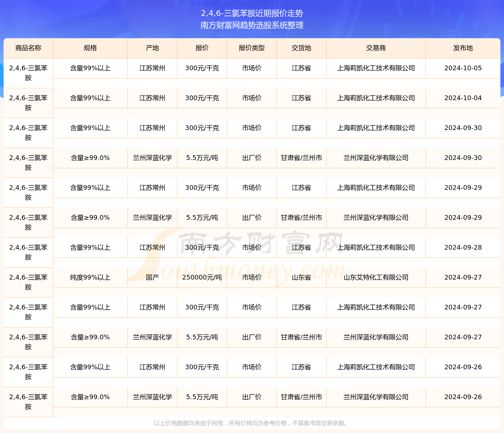Viewport: 504px width, 433px height.
Task: Click 市场价 in the 2024-10-04 row
Action: 252,98
